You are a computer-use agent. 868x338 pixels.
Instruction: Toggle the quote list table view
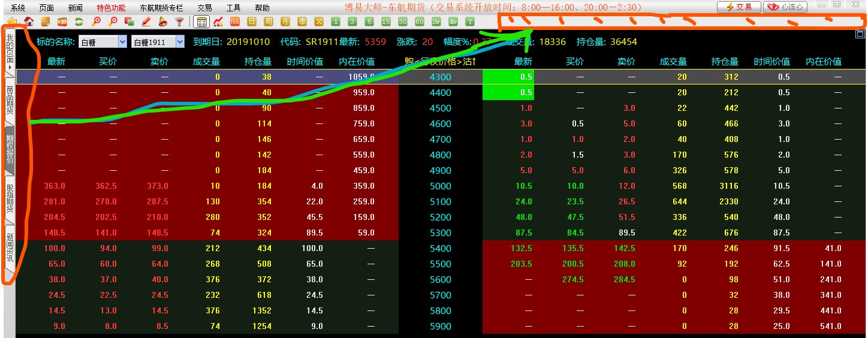click(202, 22)
